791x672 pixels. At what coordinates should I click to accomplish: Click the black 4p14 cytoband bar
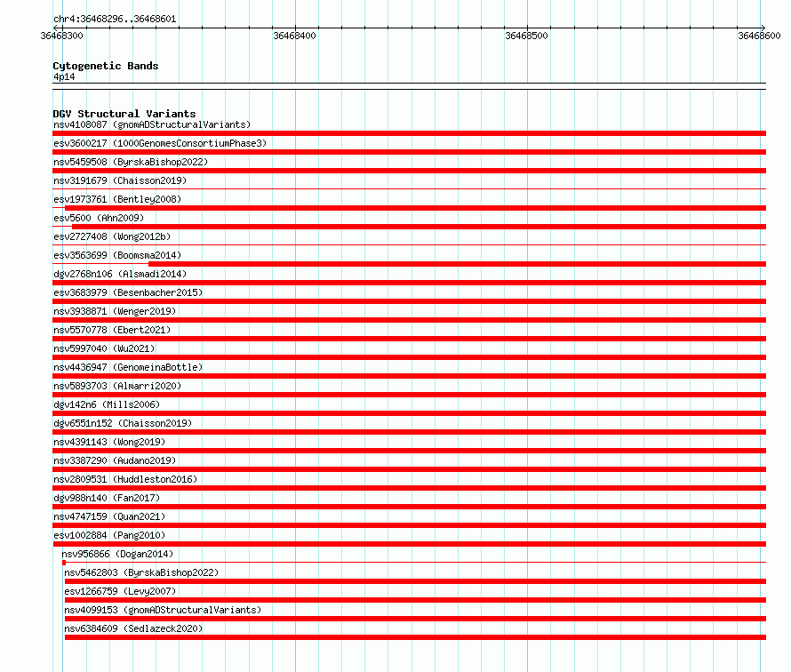click(x=409, y=86)
